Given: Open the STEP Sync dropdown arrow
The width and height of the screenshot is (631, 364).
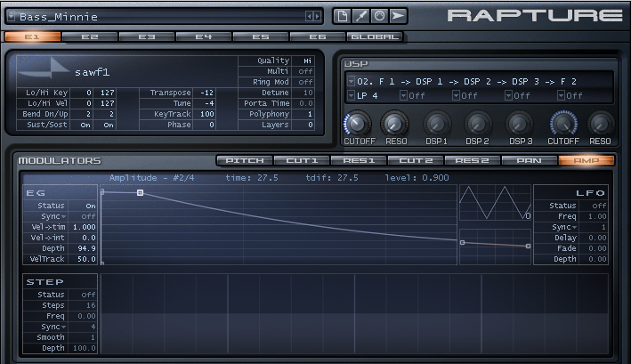Looking at the screenshot, I should pyautogui.click(x=63, y=327).
